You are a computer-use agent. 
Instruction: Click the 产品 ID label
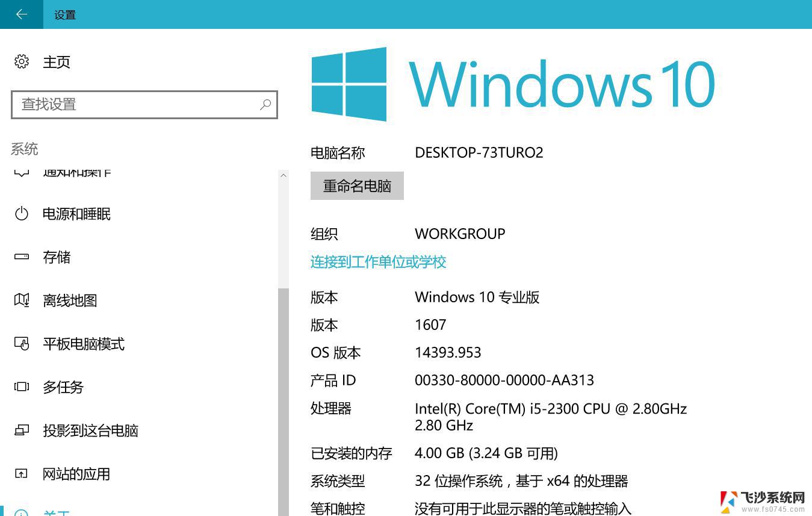click(333, 381)
